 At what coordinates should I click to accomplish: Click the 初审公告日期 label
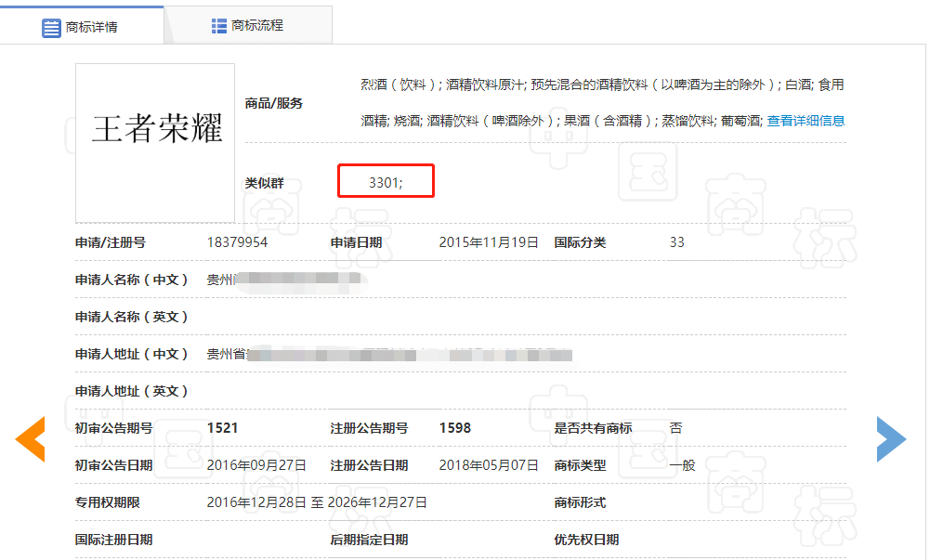[114, 465]
